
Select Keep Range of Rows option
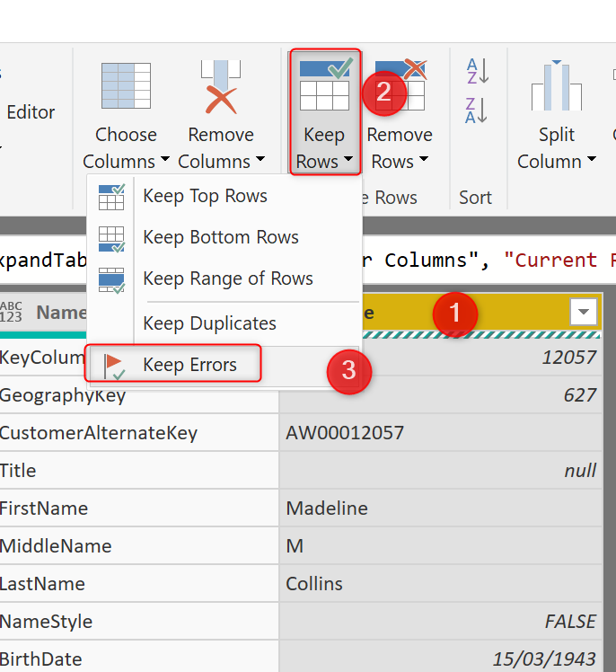point(228,279)
